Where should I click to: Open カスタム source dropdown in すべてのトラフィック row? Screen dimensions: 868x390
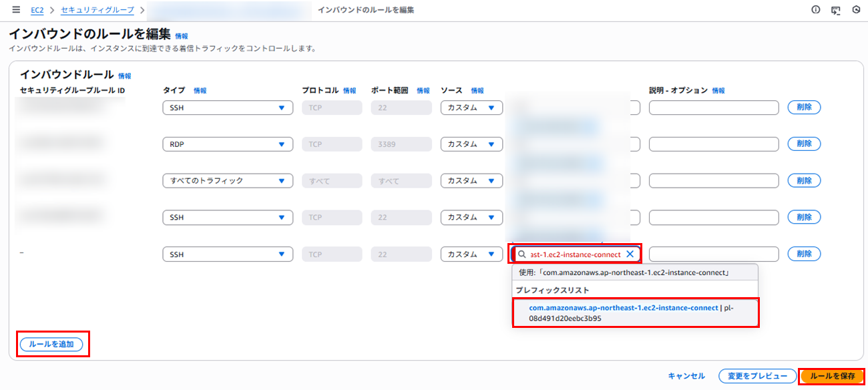point(471,180)
